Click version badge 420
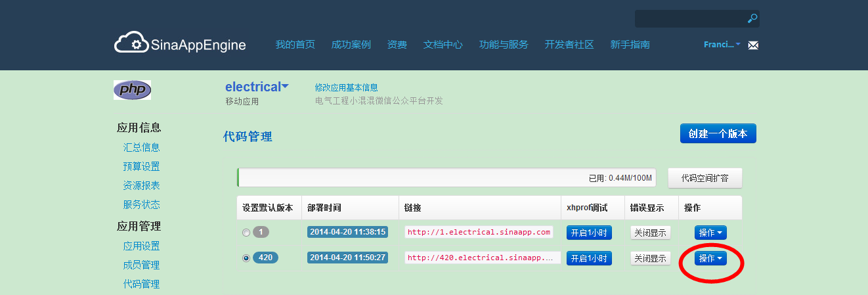868x295 pixels. pos(266,258)
